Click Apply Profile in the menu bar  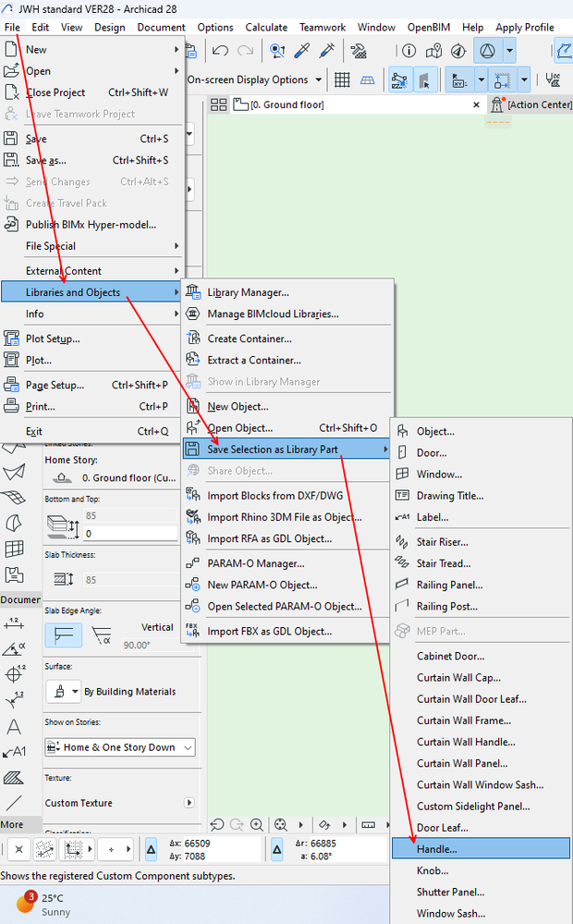[524, 27]
